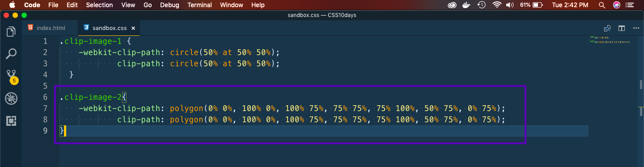Click the Docker whale menu bar icon
This screenshot has height=167, width=644.
tap(467, 5)
